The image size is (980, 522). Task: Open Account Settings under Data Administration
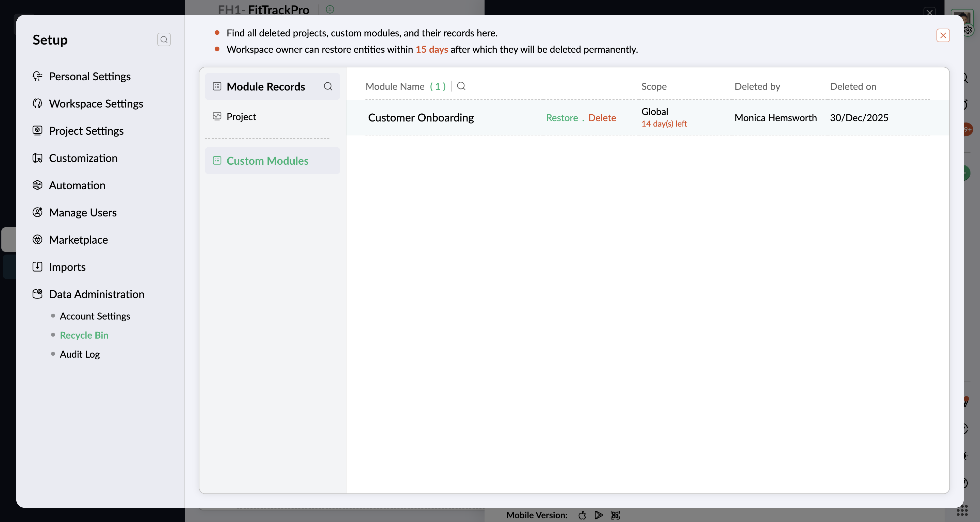95,316
